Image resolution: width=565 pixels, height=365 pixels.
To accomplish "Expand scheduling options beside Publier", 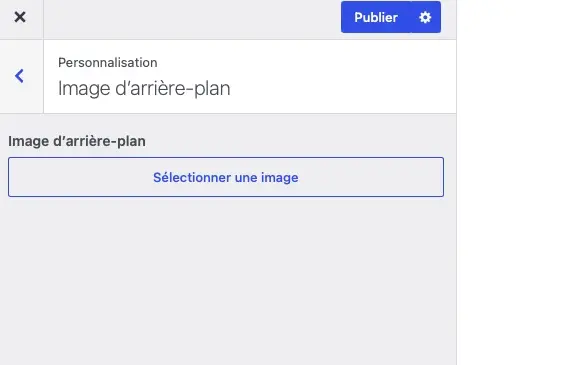I will (425, 17).
